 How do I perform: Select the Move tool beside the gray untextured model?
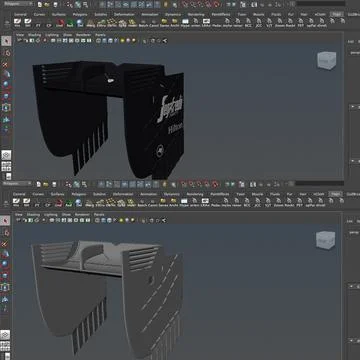6,254
